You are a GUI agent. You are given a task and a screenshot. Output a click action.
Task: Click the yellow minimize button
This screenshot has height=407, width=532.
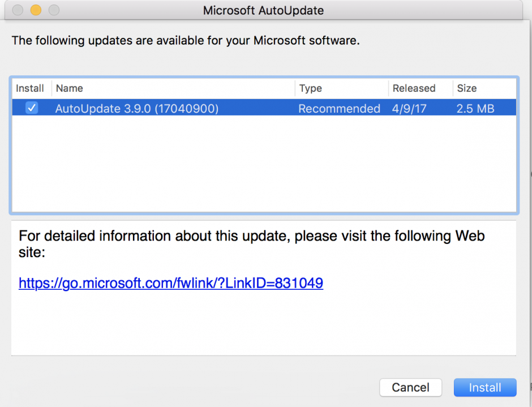[35, 10]
